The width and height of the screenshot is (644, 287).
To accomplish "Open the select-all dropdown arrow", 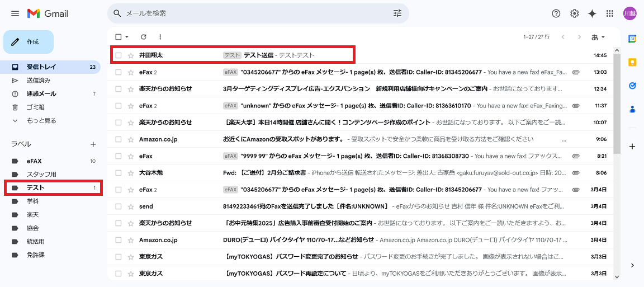I will click(127, 37).
